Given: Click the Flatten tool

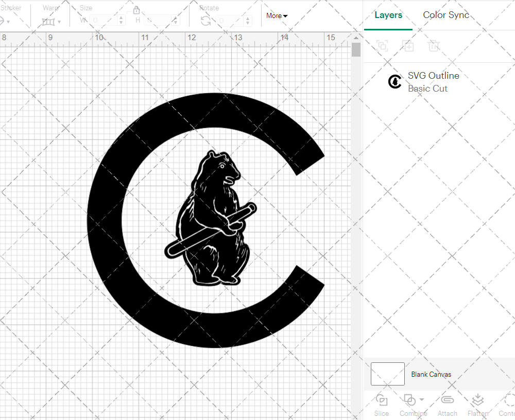Looking at the screenshot, I should coord(478,405).
